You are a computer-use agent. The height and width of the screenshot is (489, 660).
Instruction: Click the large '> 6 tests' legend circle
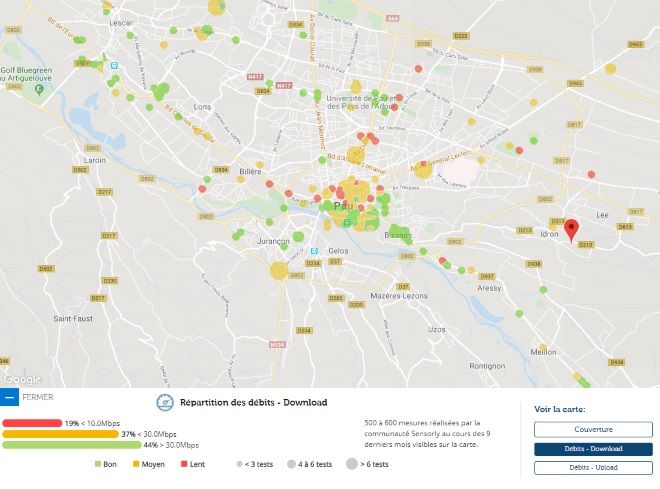[351, 464]
